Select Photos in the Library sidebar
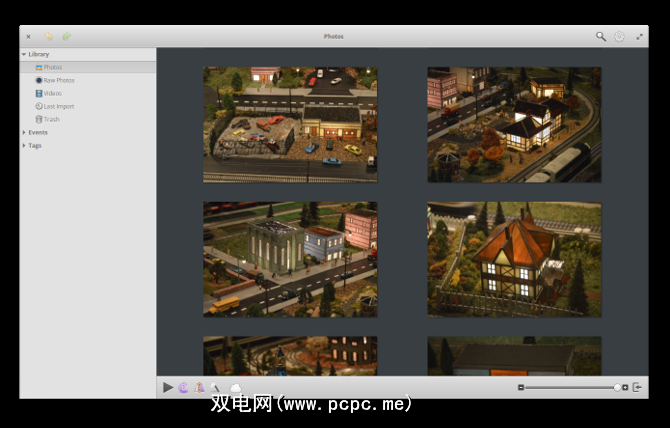This screenshot has width=670, height=428. click(88, 67)
